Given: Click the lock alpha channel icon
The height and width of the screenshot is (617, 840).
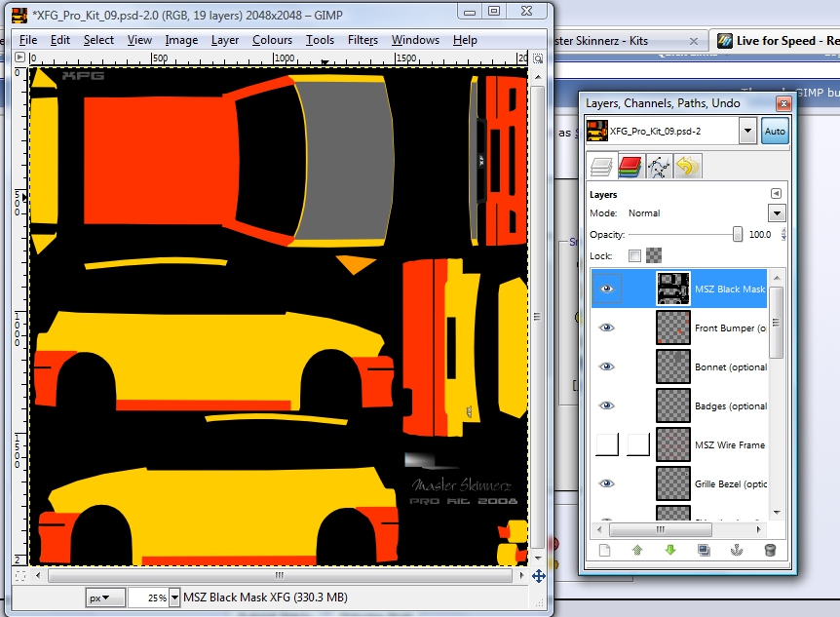Looking at the screenshot, I should [654, 255].
